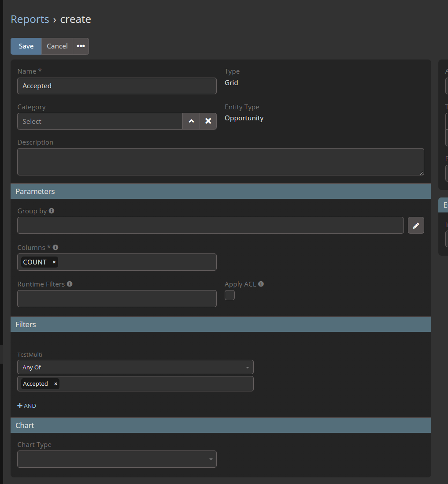Remove the Accepted filter value tag
Viewport: 448px width, 484px height.
[x=56, y=384]
